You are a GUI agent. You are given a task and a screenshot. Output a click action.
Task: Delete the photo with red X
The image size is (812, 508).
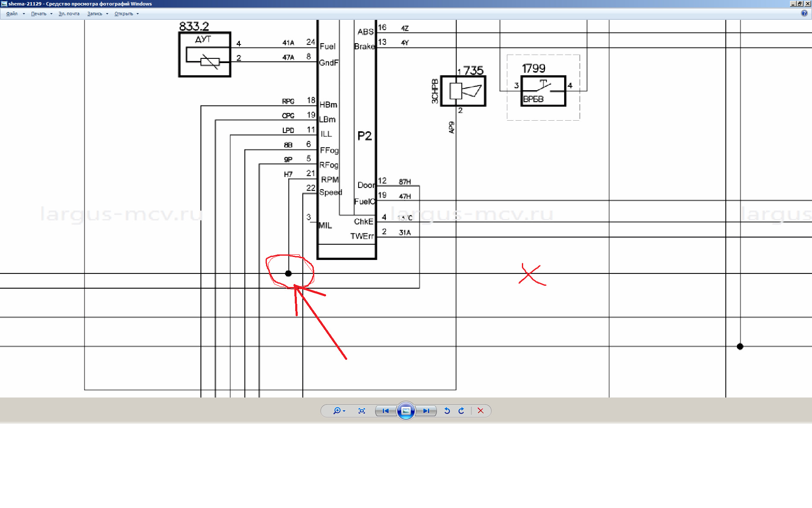click(x=480, y=411)
